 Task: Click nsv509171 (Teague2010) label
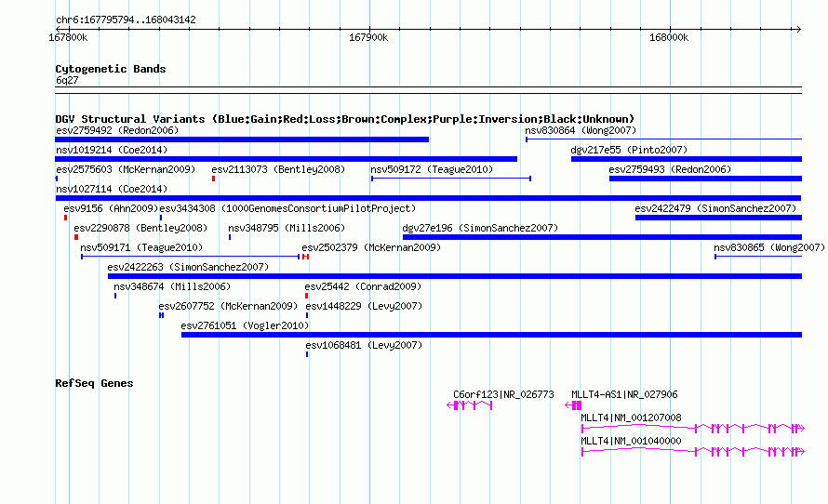(141, 247)
